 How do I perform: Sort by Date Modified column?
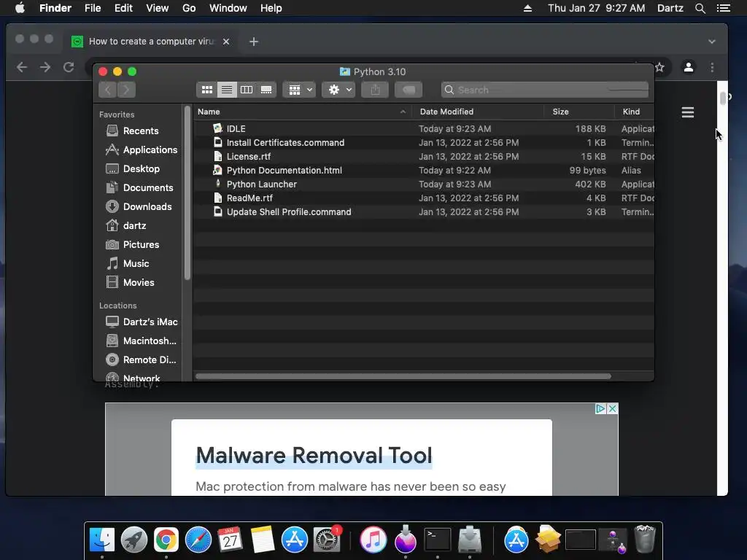[478, 112]
